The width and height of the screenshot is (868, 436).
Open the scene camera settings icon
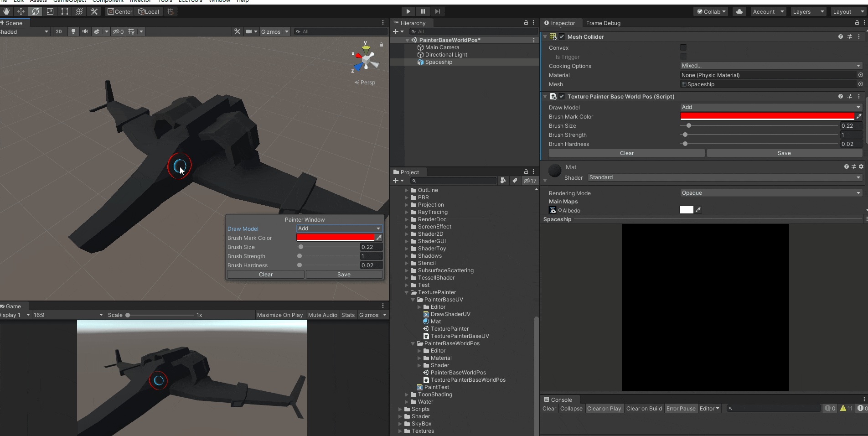(x=249, y=31)
